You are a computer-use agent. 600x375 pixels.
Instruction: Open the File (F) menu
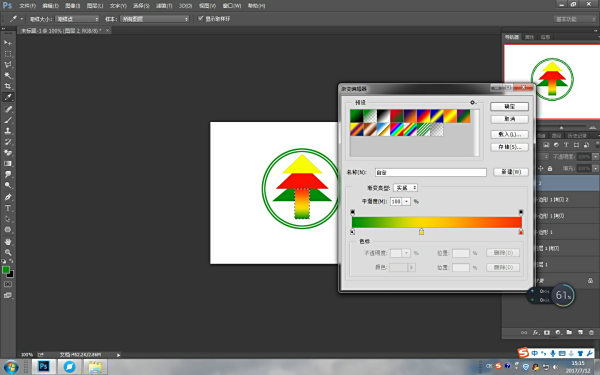tap(28, 6)
